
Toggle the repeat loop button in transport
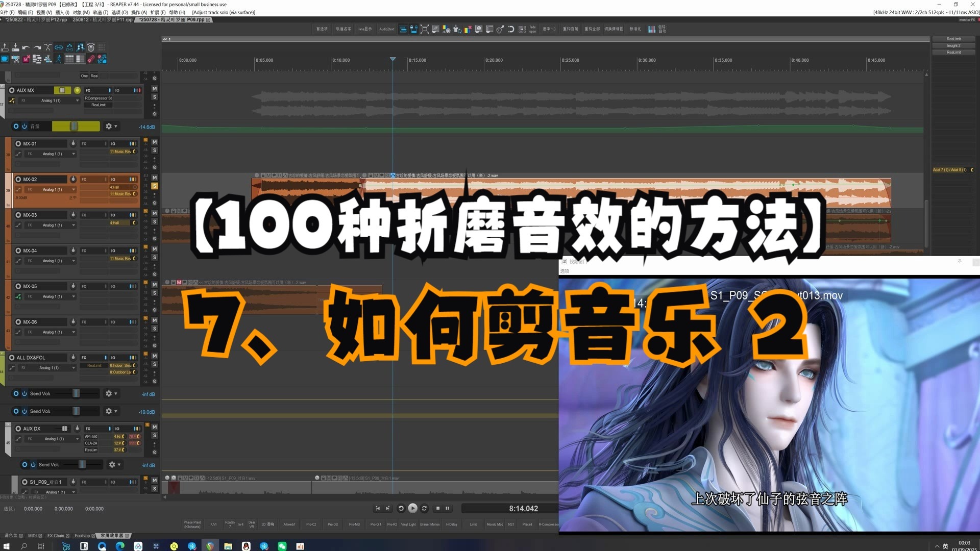click(424, 508)
